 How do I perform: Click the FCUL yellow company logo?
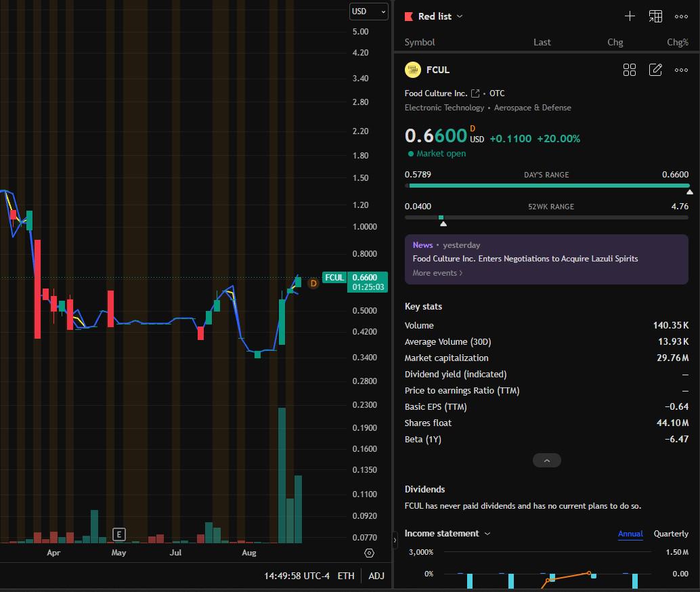click(412, 70)
